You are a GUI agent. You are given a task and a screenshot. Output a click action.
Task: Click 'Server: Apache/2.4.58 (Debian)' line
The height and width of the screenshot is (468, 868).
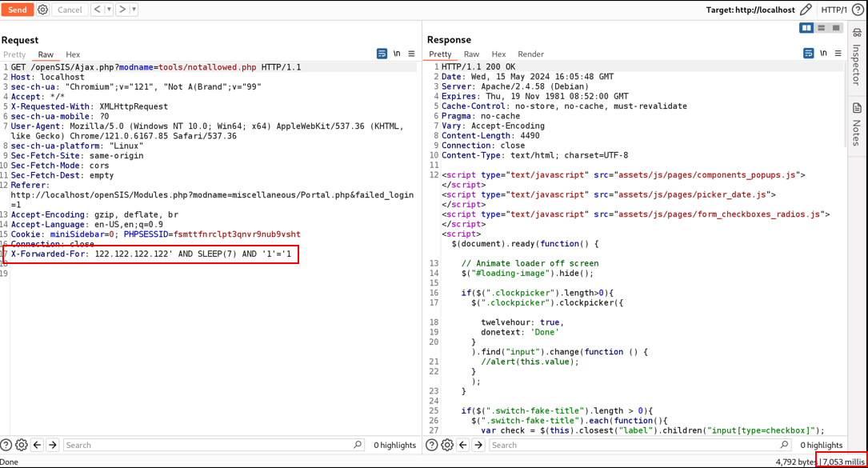point(515,86)
